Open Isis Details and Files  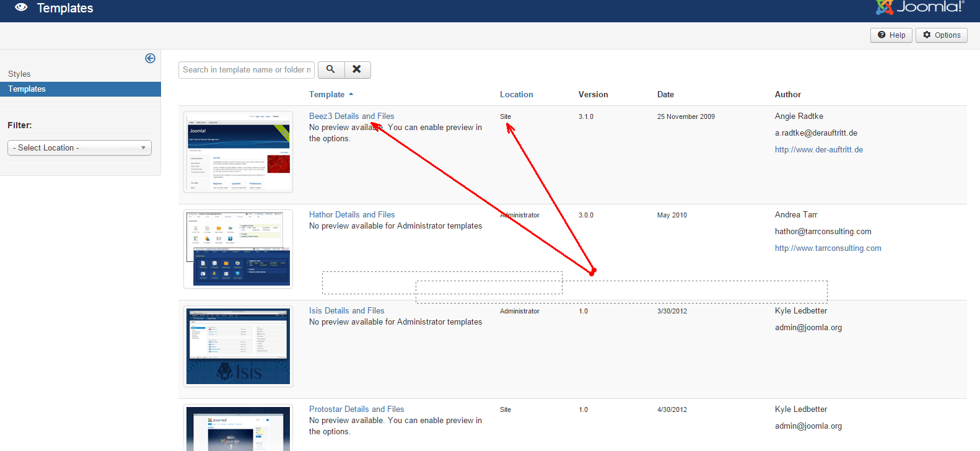tap(347, 310)
